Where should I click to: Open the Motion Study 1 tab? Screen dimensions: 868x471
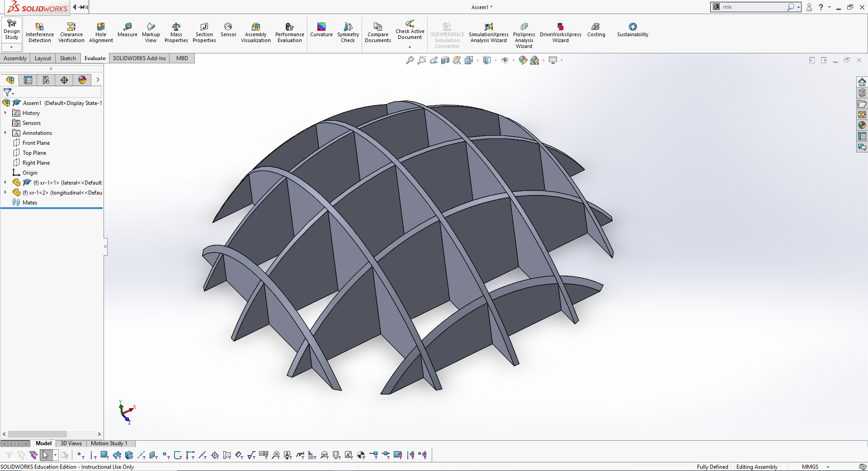click(109, 443)
